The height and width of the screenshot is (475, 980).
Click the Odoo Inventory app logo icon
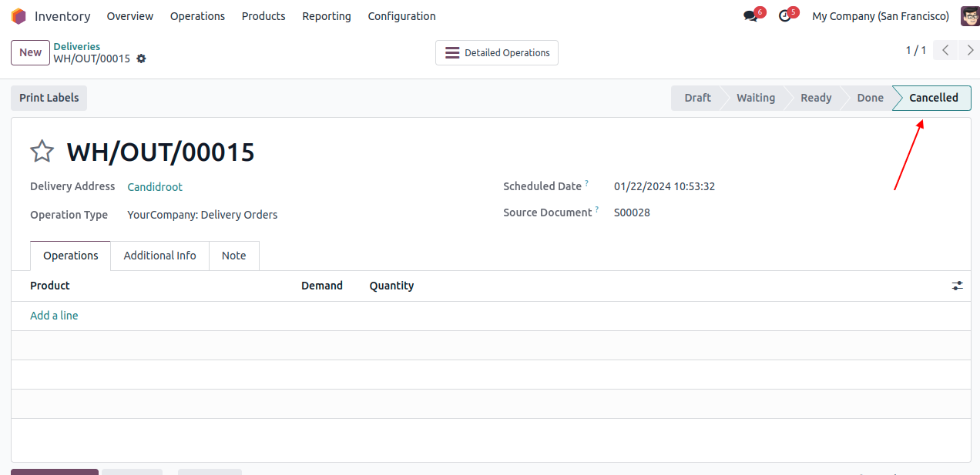[18, 16]
